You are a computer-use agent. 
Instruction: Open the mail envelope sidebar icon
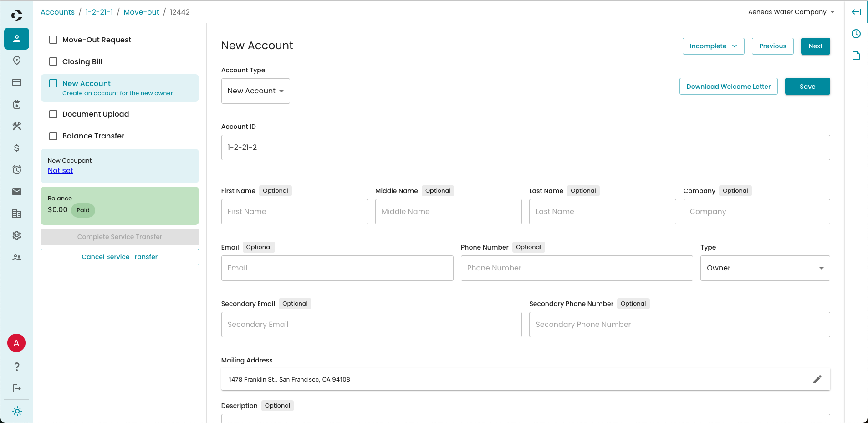pyautogui.click(x=17, y=192)
